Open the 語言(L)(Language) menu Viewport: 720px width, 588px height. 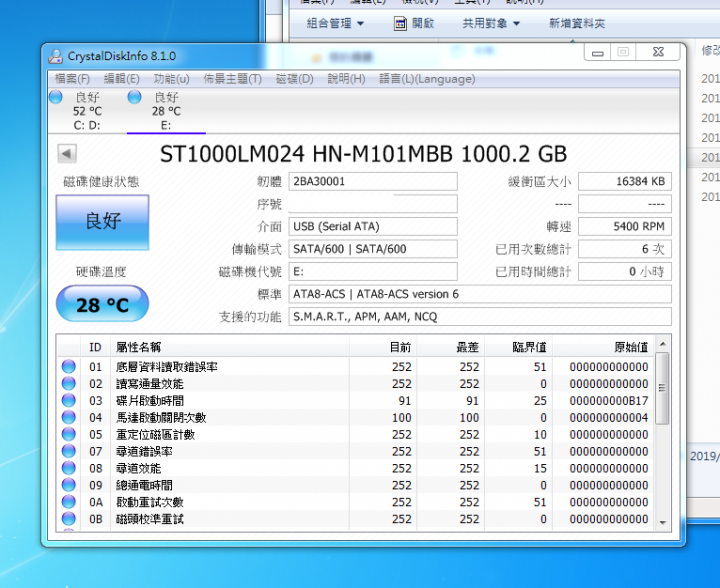pyautogui.click(x=427, y=79)
